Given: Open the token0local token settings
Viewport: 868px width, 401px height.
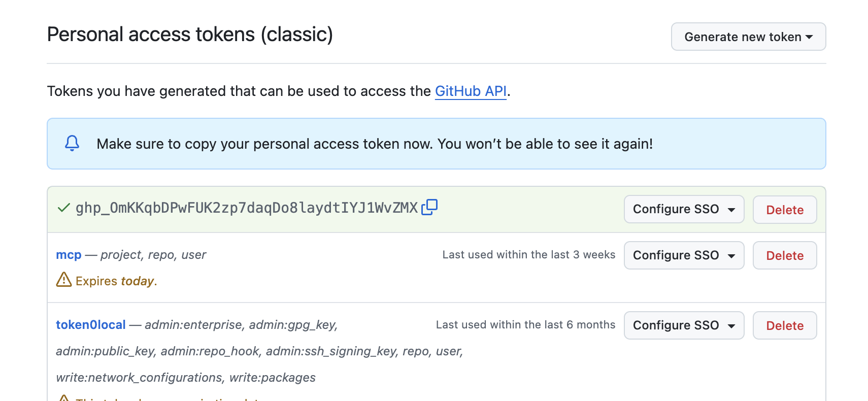Looking at the screenshot, I should point(90,324).
